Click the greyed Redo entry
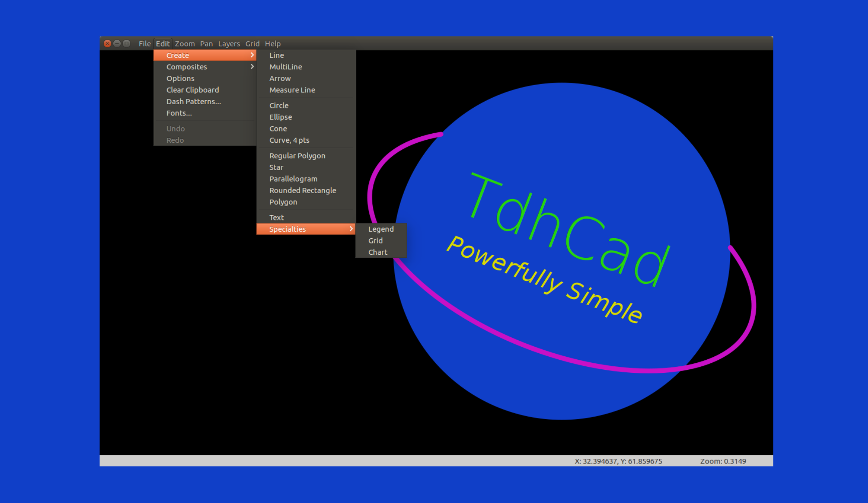This screenshot has height=503, width=868. (205, 140)
